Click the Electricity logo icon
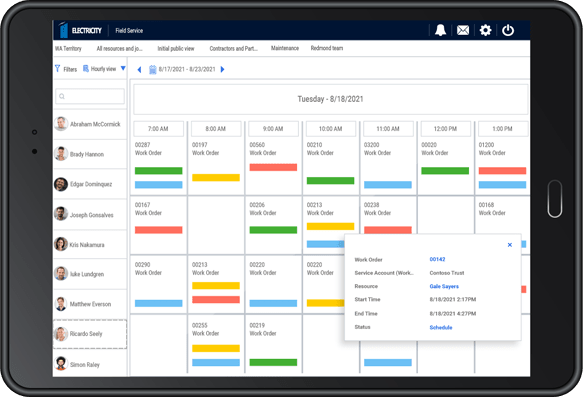Viewport: 583px width, 397px height. [64, 30]
